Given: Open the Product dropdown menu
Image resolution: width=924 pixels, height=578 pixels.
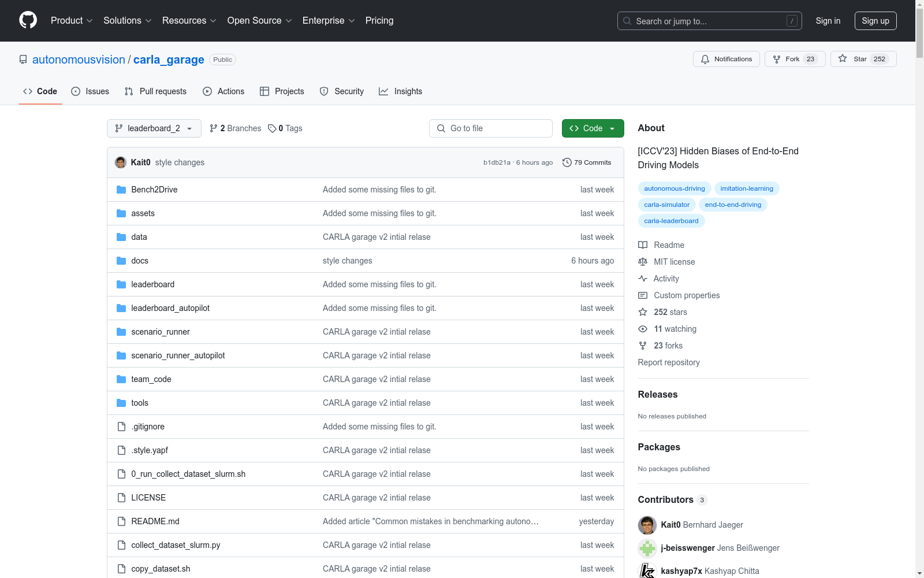Looking at the screenshot, I should (72, 21).
